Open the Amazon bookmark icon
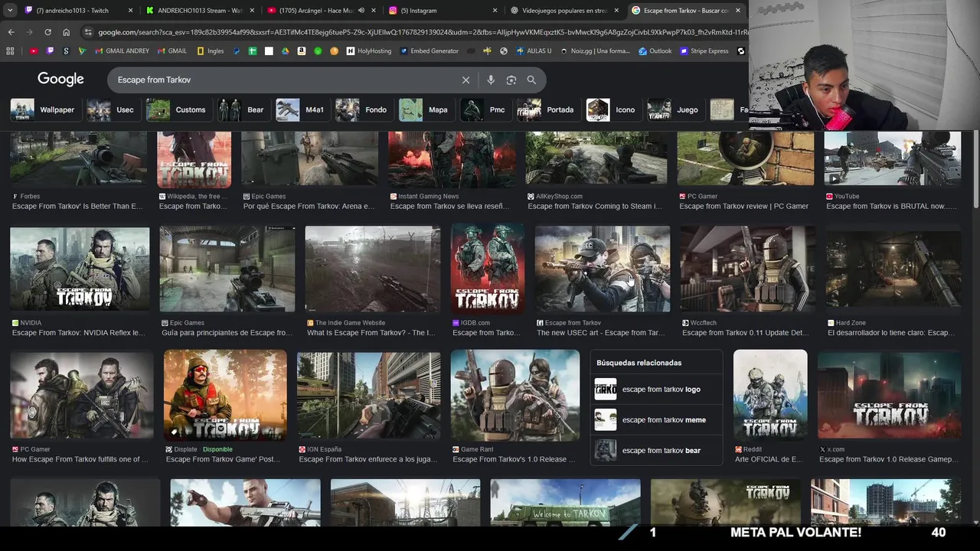The height and width of the screenshot is (551, 980). click(x=302, y=51)
